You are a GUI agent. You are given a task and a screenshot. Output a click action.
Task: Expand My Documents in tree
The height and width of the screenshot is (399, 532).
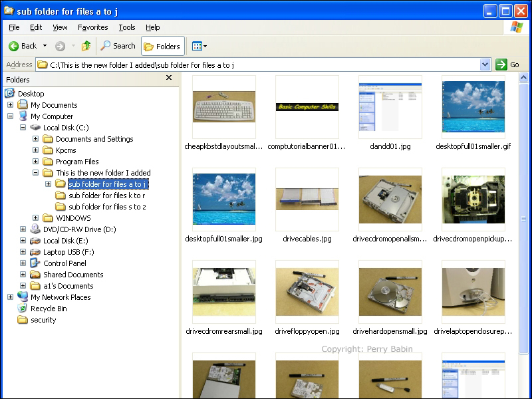click(x=10, y=105)
